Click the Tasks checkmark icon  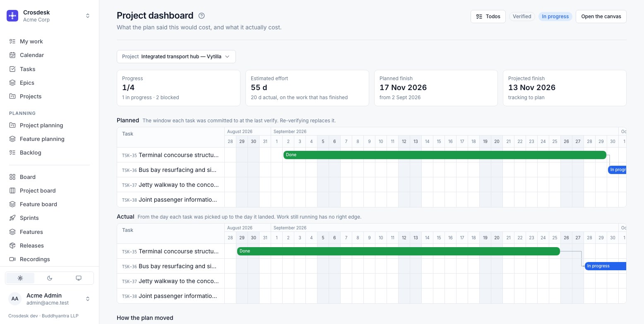coord(12,69)
